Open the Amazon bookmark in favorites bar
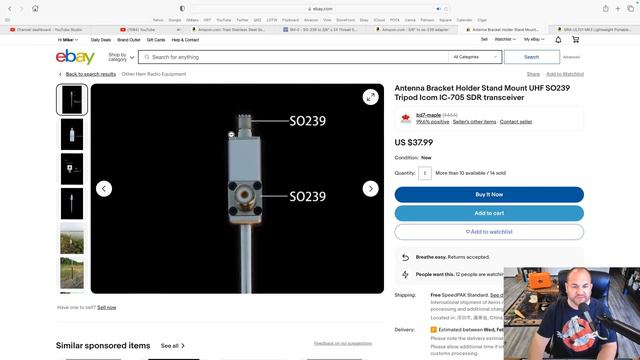This screenshot has width=640, height=360. 311,20
